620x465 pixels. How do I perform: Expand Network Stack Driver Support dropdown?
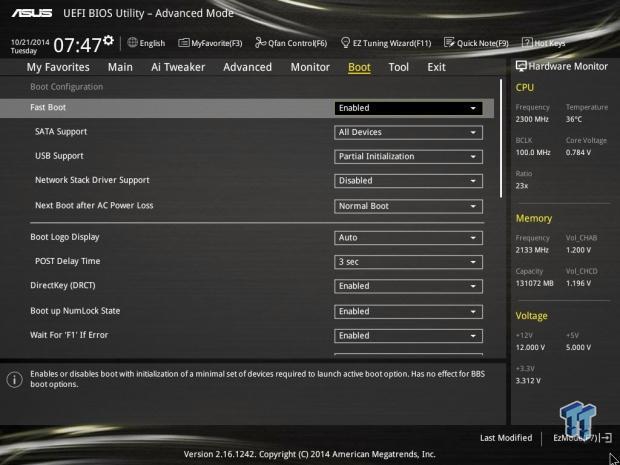pos(408,181)
